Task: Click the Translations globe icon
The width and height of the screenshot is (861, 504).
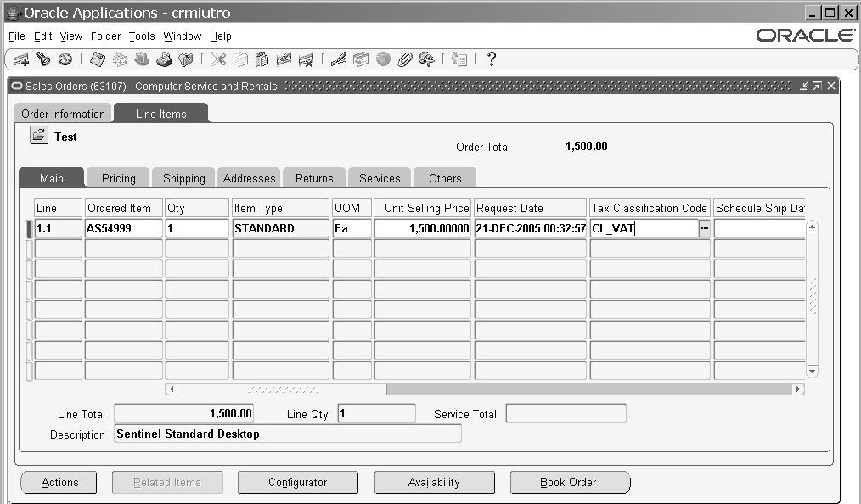Action: tap(383, 59)
